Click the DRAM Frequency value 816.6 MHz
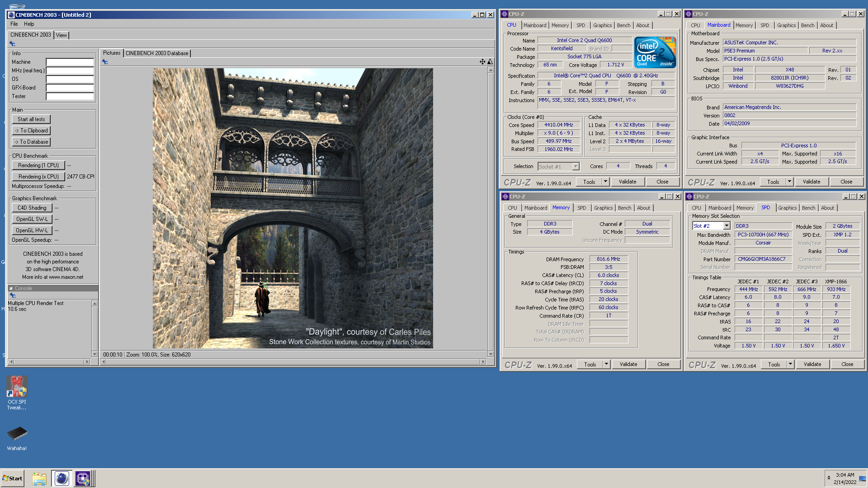 608,259
